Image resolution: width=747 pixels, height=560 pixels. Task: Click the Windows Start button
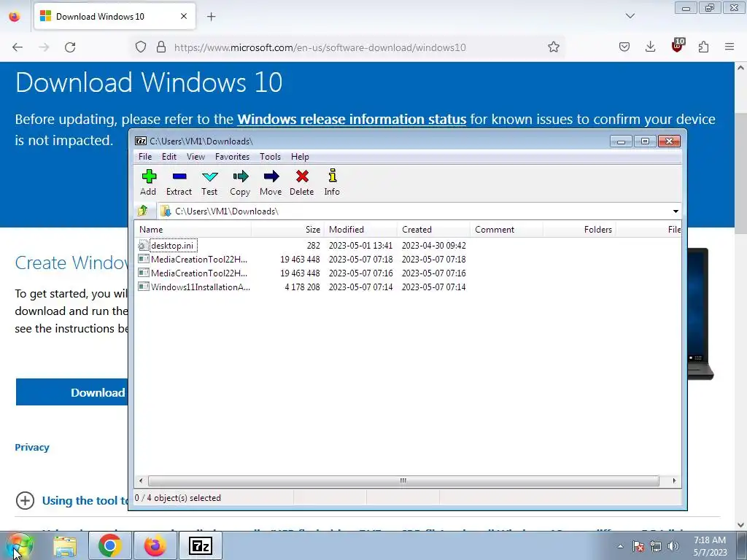click(x=20, y=545)
